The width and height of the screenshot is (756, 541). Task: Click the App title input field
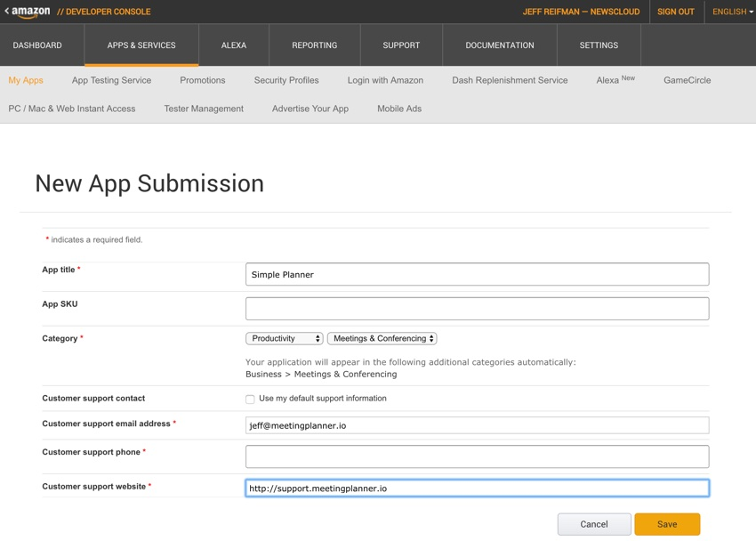tap(478, 274)
